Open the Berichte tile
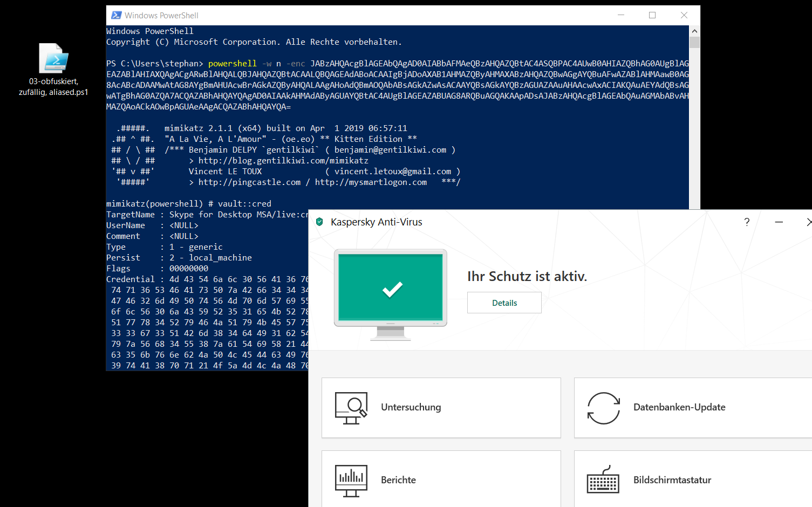The image size is (812, 507). [441, 479]
